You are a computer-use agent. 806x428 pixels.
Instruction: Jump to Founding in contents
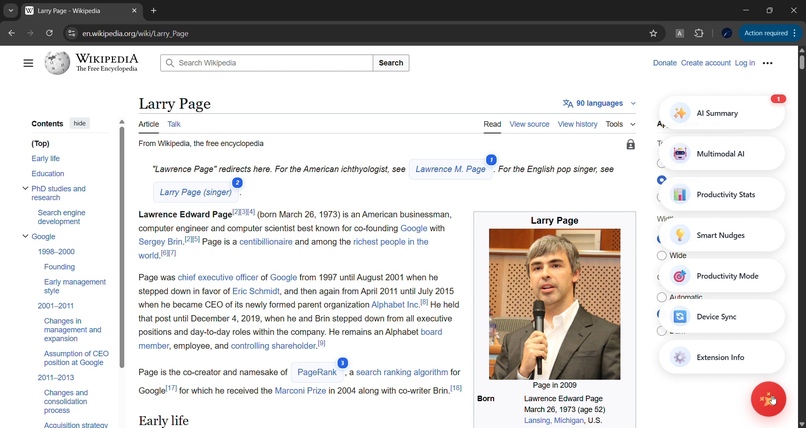[59, 267]
